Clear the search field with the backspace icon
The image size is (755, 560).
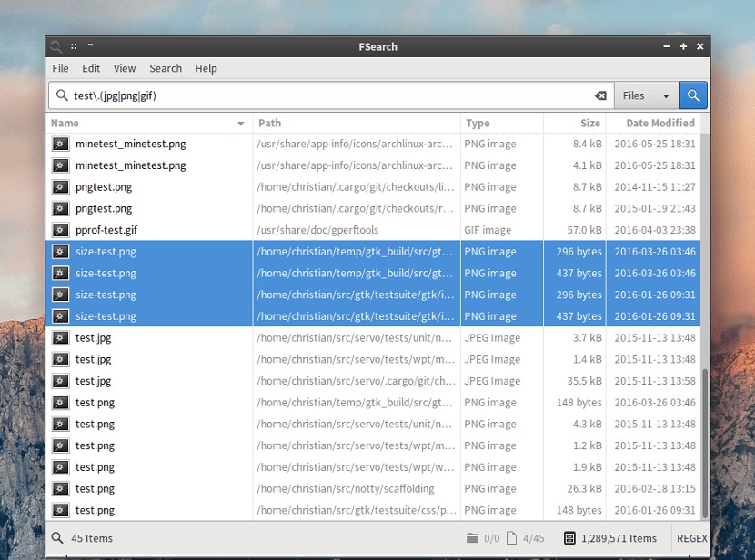coord(600,95)
